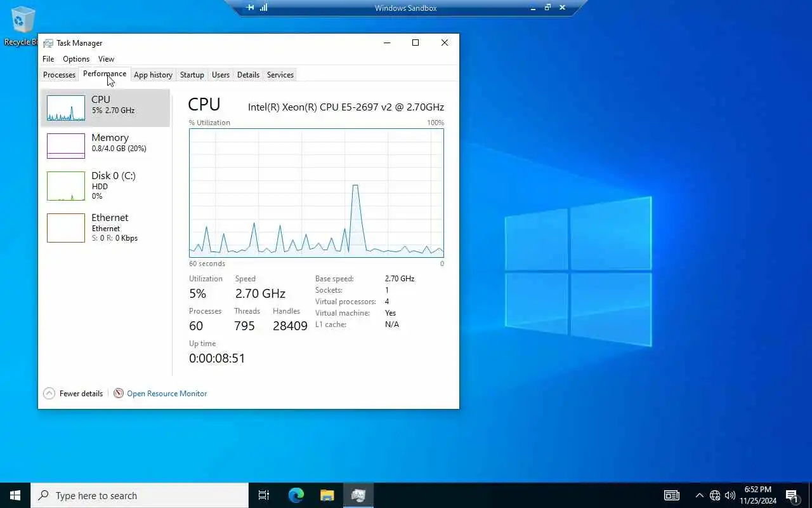Screen dimensions: 812x508
Task: Click the Windows Sandbox pin icon
Action: coord(250,8)
